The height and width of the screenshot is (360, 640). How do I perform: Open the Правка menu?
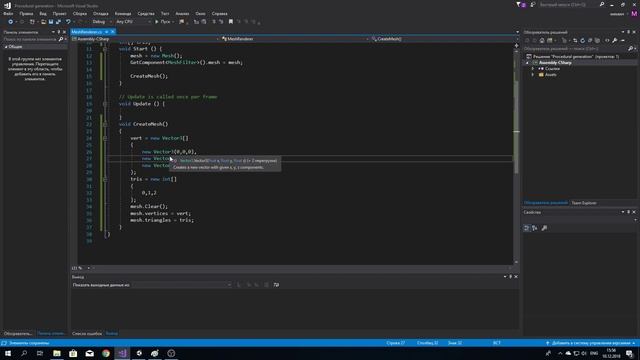[x=26, y=13]
